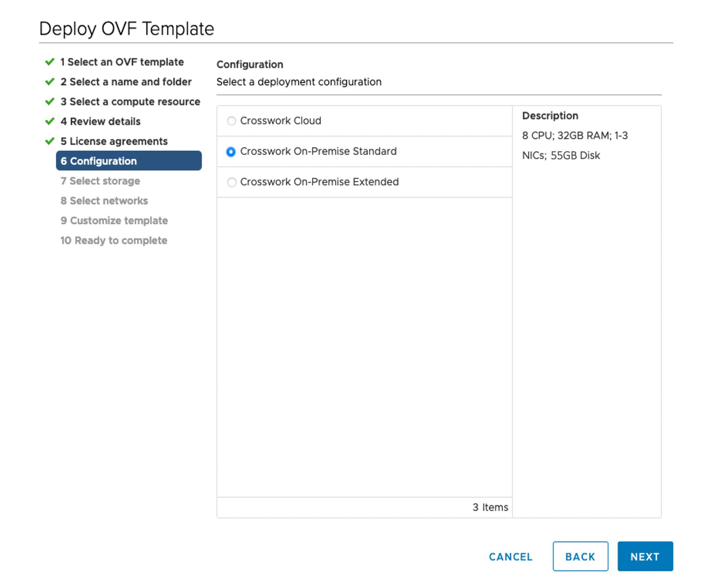The width and height of the screenshot is (728, 586).
Task: Click the "3 Items" count label
Action: click(x=491, y=507)
